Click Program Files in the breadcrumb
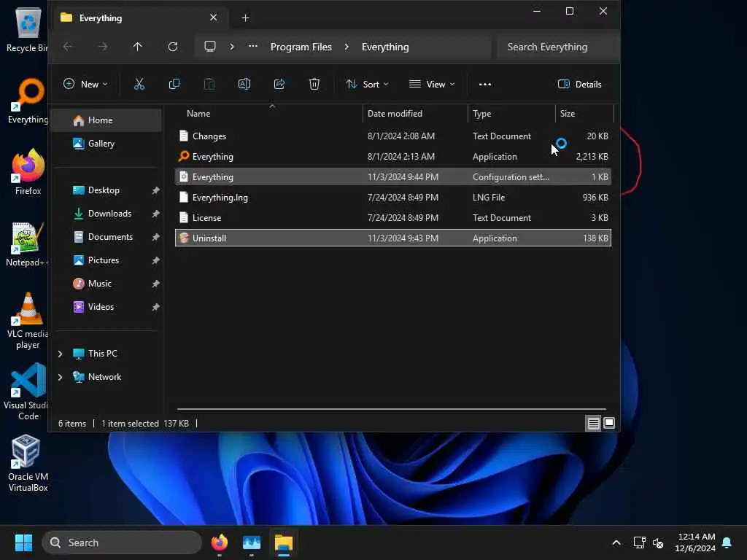 coord(301,47)
